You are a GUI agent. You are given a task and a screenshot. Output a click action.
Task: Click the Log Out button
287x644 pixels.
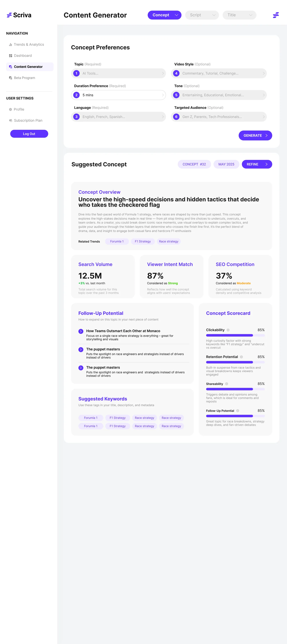click(x=29, y=134)
